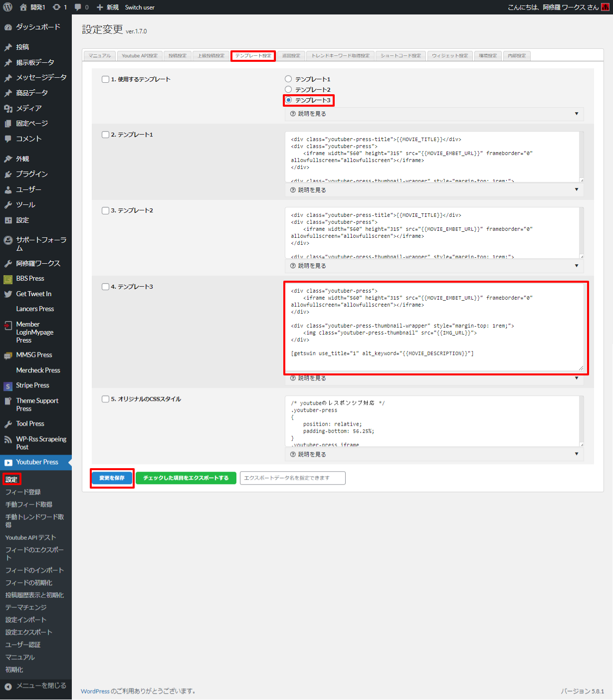Open Media (メディア) from the sidebar
The height and width of the screenshot is (700, 613).
click(x=28, y=108)
